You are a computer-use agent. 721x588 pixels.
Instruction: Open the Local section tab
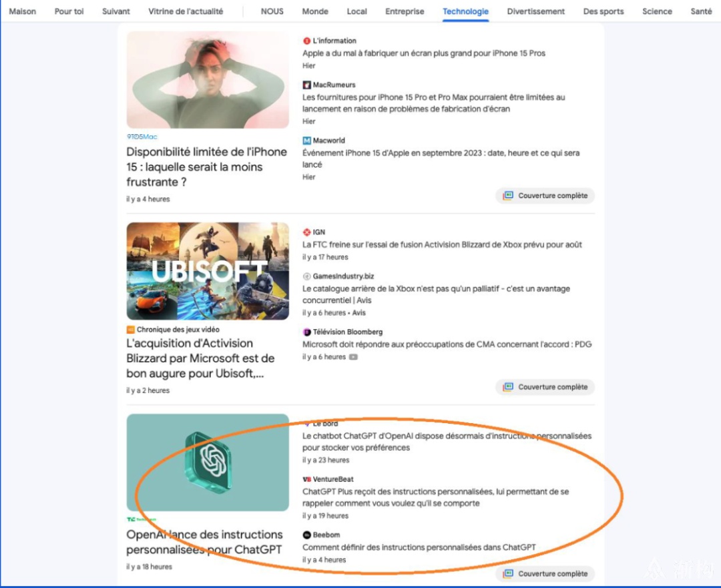tap(356, 11)
